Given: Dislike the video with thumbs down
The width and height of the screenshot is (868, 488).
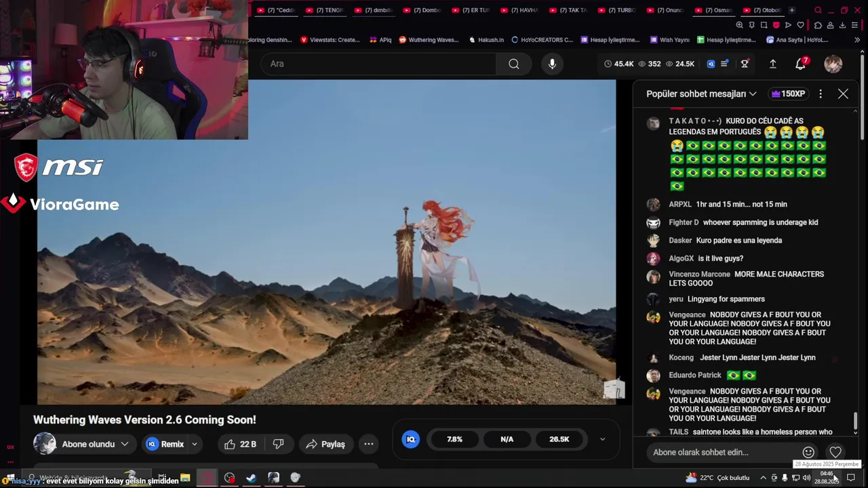Looking at the screenshot, I should [x=278, y=444].
